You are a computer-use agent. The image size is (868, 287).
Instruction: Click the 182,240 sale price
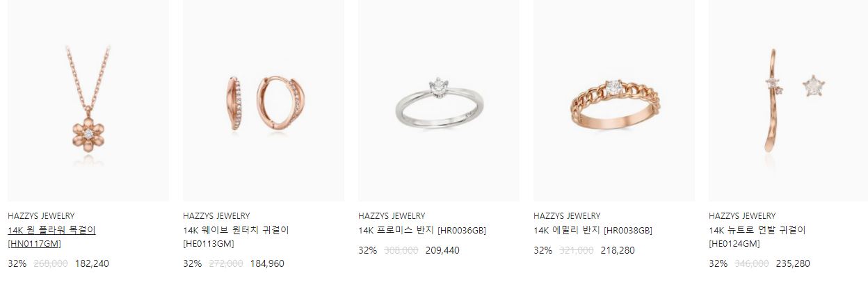point(92,263)
